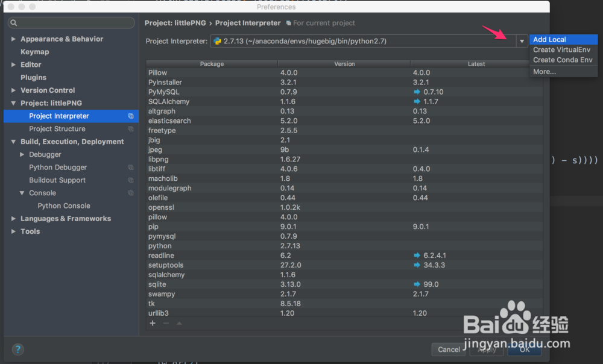Expand the Editor settings section
Viewport: 603px width, 364px height.
pyautogui.click(x=13, y=64)
